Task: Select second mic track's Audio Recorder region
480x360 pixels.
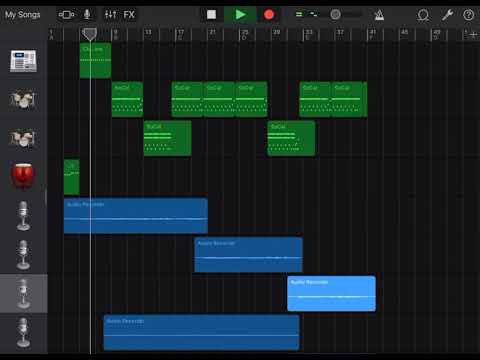Action: click(248, 255)
